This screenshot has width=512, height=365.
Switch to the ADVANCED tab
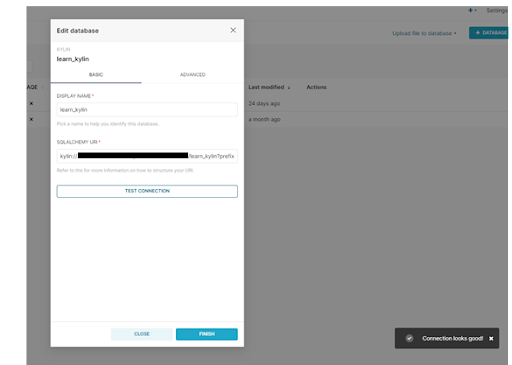(193, 75)
